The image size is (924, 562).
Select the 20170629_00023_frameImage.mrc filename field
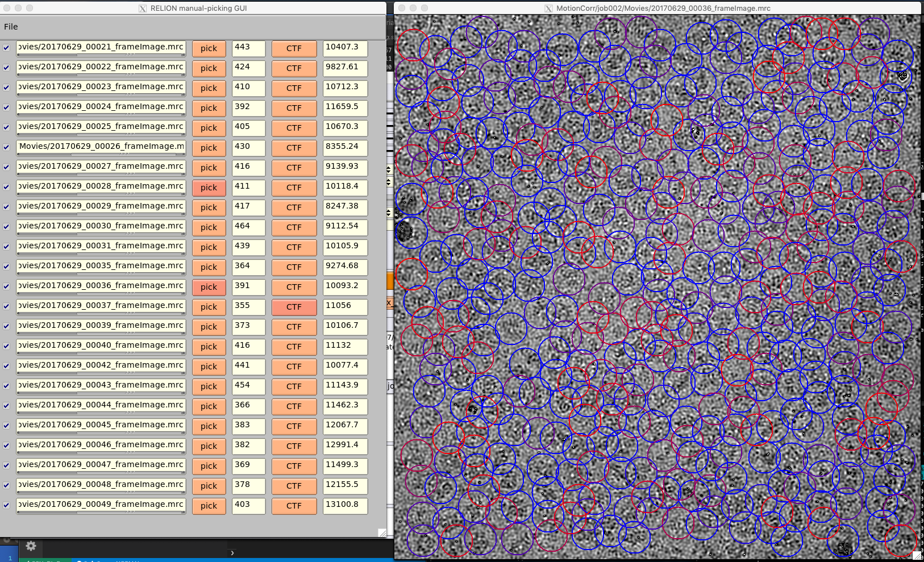(101, 88)
